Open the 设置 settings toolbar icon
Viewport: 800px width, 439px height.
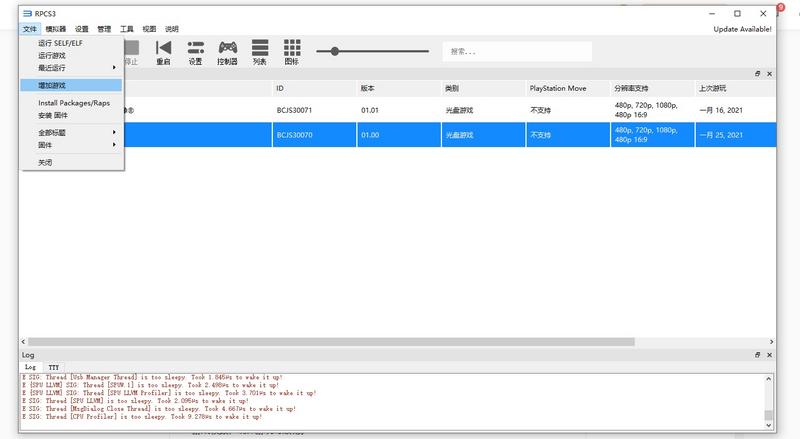click(195, 53)
